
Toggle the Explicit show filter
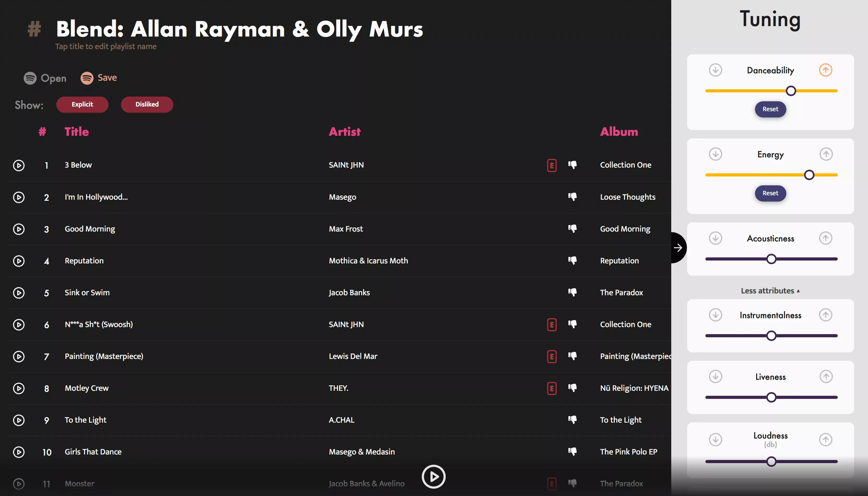click(x=82, y=104)
